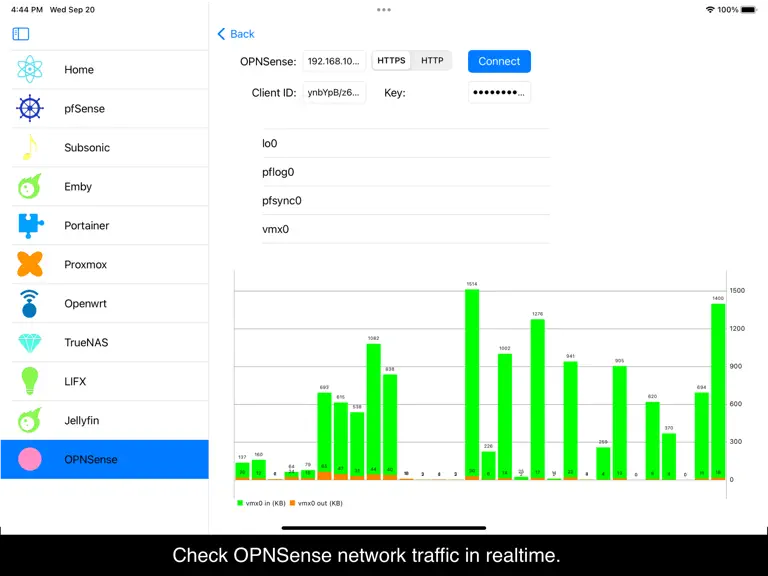768x576 pixels.
Task: Click the Openwrt wireless icon
Action: coord(29,304)
